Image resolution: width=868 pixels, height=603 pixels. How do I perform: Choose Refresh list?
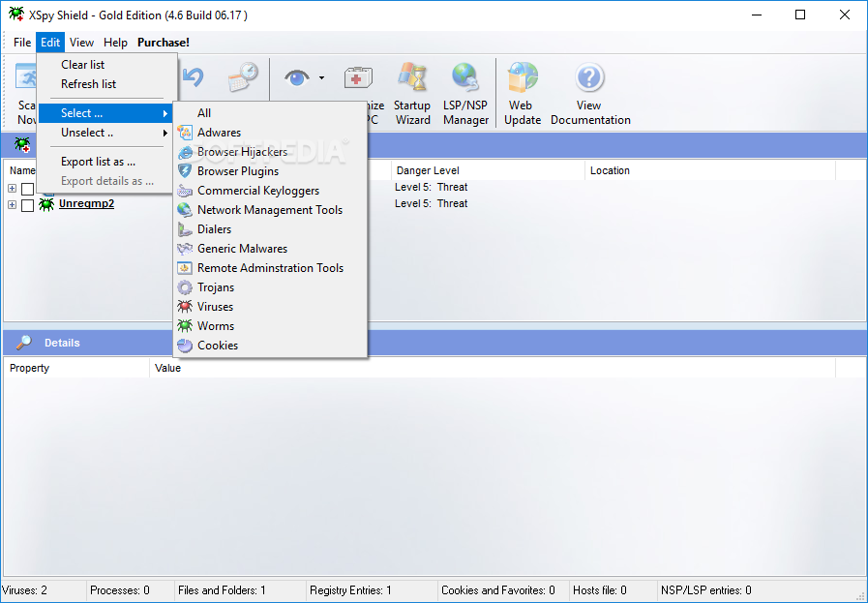(x=105, y=84)
